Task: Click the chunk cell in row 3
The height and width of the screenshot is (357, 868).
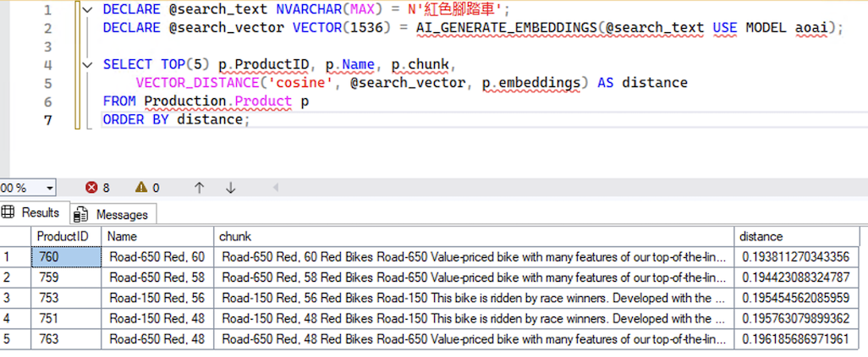Action: pos(474,298)
